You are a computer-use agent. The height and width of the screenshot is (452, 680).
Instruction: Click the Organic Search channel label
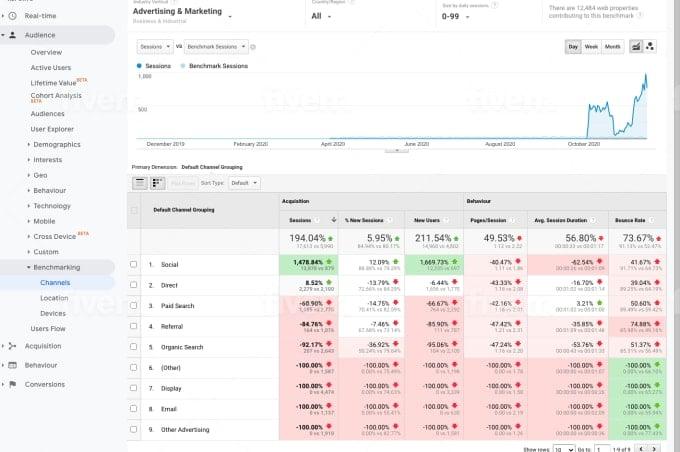182,347
